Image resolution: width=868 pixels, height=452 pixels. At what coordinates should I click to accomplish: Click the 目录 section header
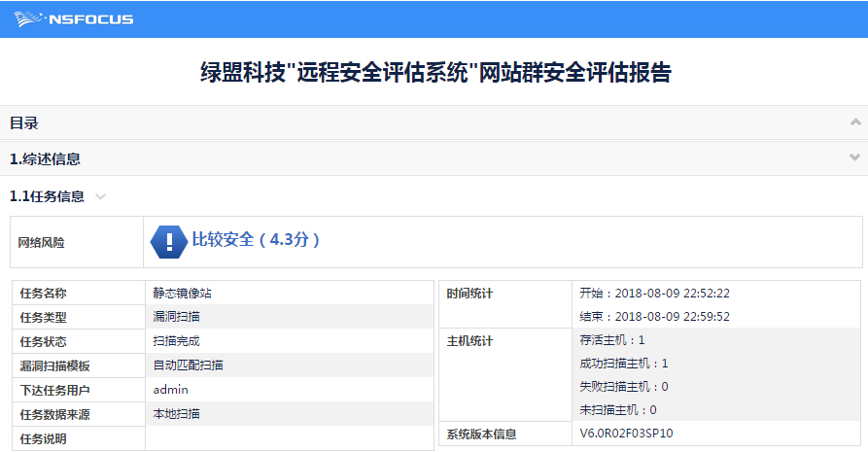(434, 123)
